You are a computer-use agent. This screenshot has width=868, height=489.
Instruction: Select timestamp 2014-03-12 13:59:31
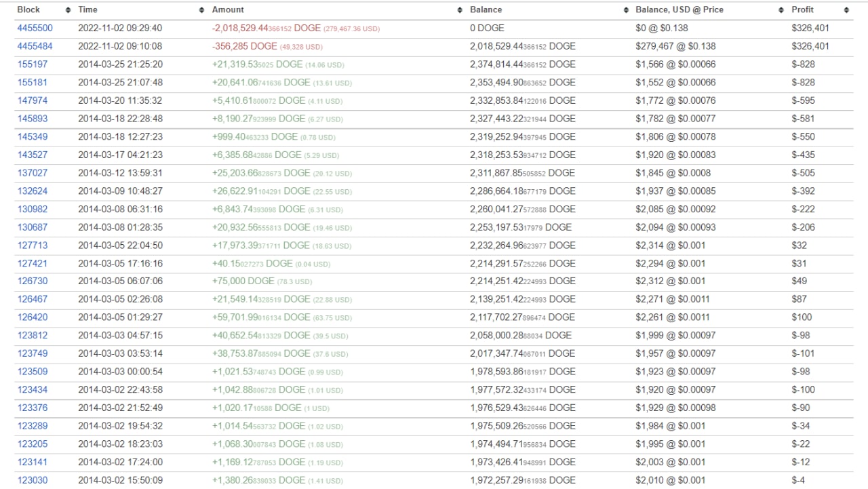pos(120,173)
